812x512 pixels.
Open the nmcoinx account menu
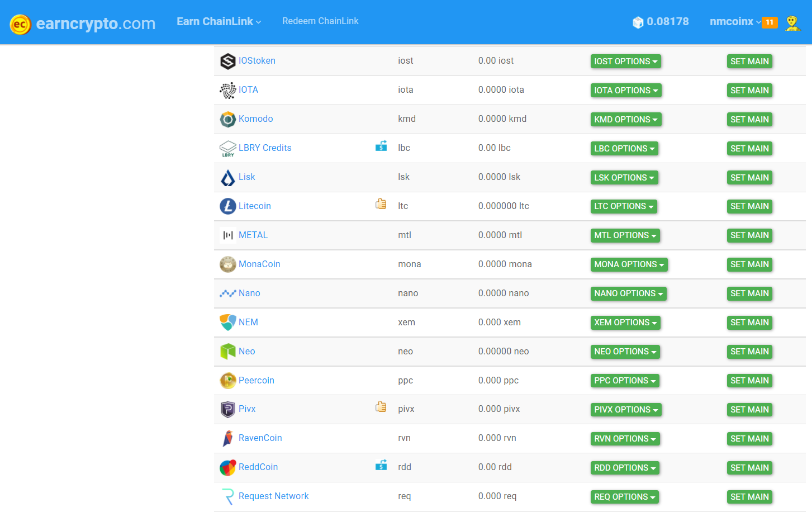[735, 22]
